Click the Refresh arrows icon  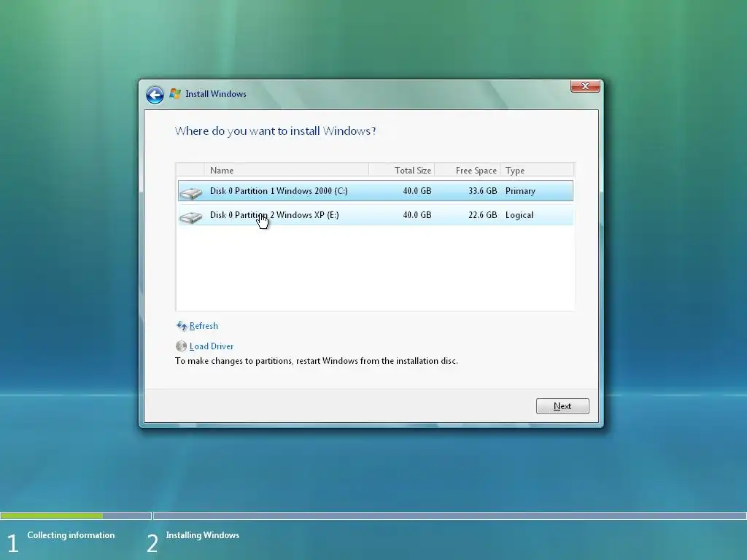pos(182,326)
